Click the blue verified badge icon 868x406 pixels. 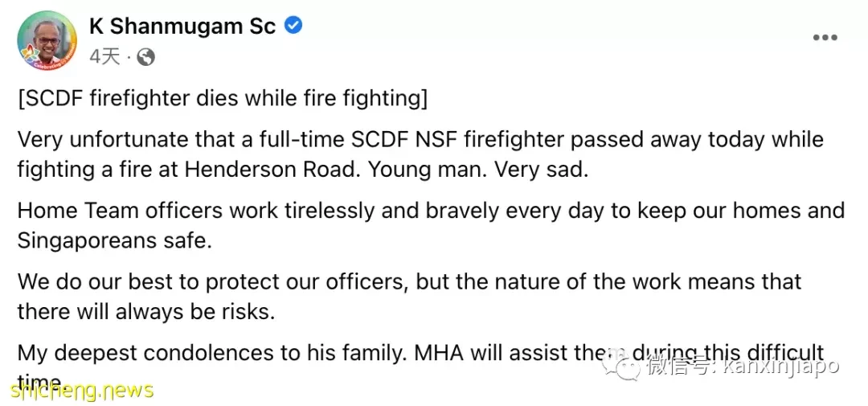tap(293, 26)
